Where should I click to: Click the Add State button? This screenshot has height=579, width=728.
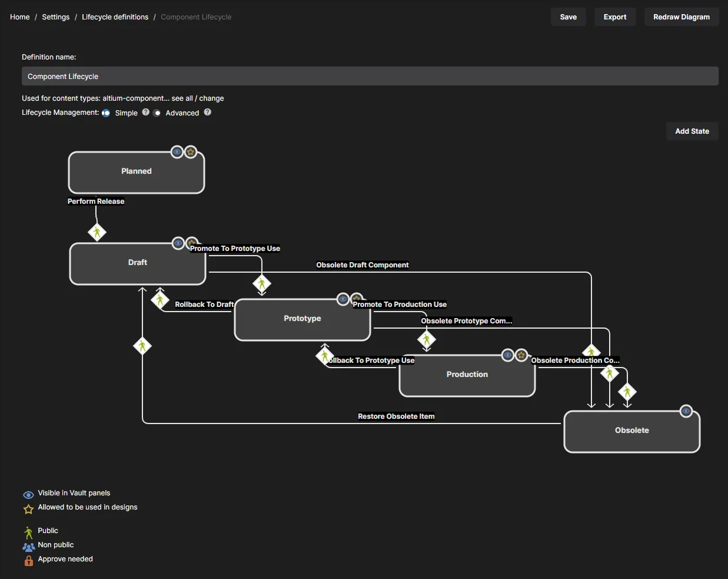(x=692, y=131)
